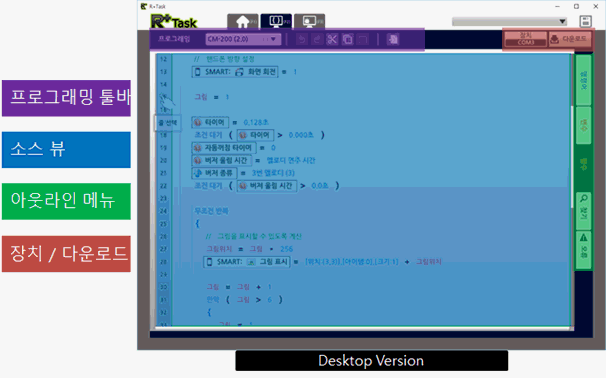Screen dimensions: 606x378
Task: Switch to the programming monitor tab
Action: point(276,21)
